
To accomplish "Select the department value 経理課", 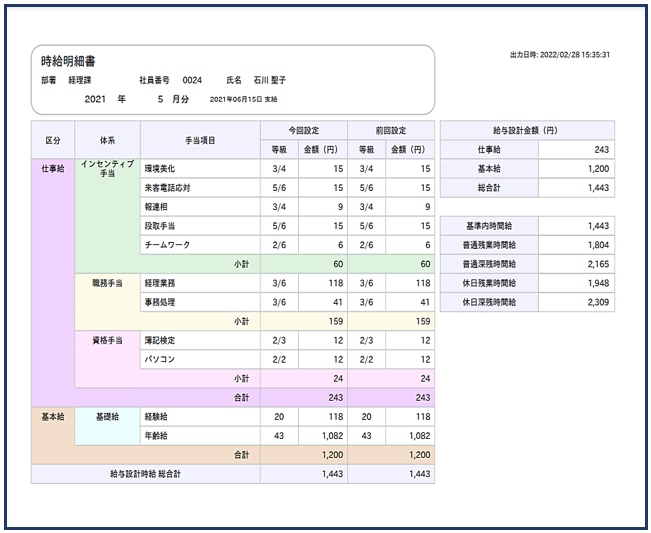I will point(81,79).
